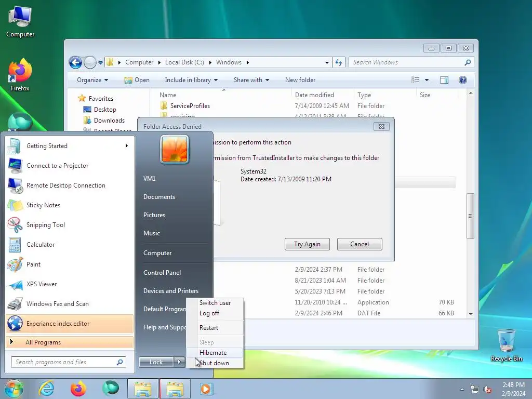Open the Recycle Bin

(506, 345)
